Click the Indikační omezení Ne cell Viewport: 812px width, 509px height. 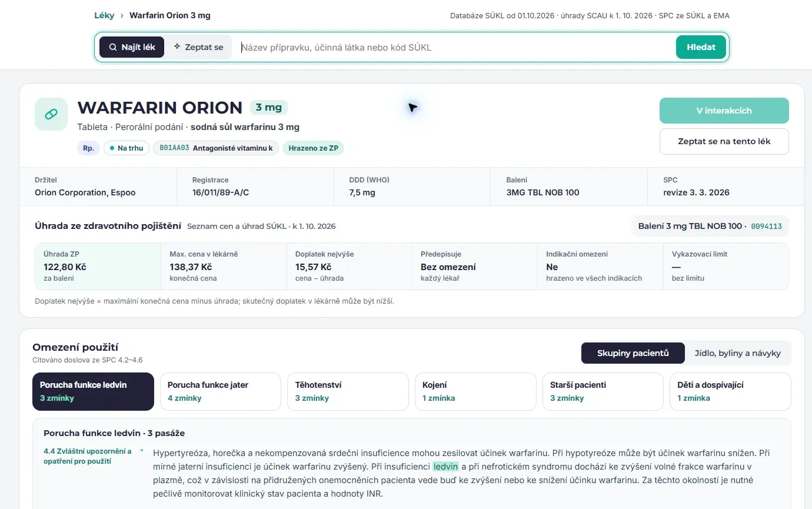point(600,266)
